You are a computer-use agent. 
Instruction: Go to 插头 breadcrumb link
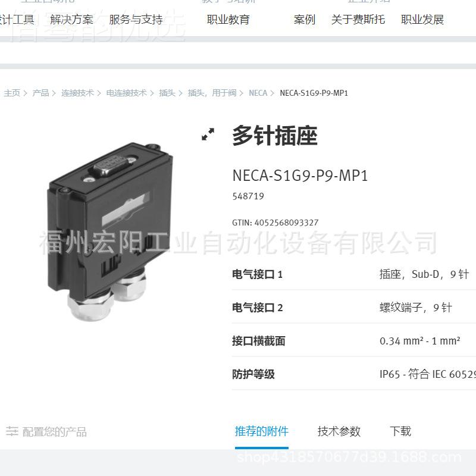pos(167,93)
